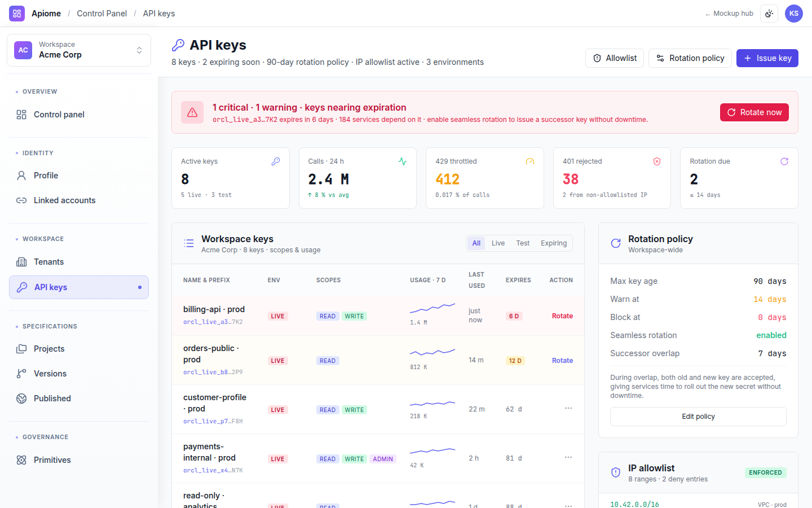Go to Published specifications
This screenshot has height=508, width=812.
[x=79, y=398]
